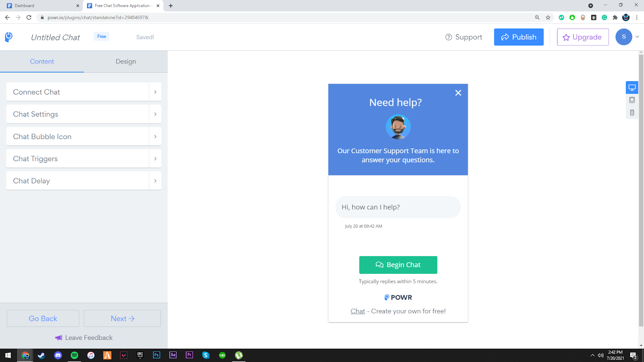Switch to desktop preview mode

point(632,87)
